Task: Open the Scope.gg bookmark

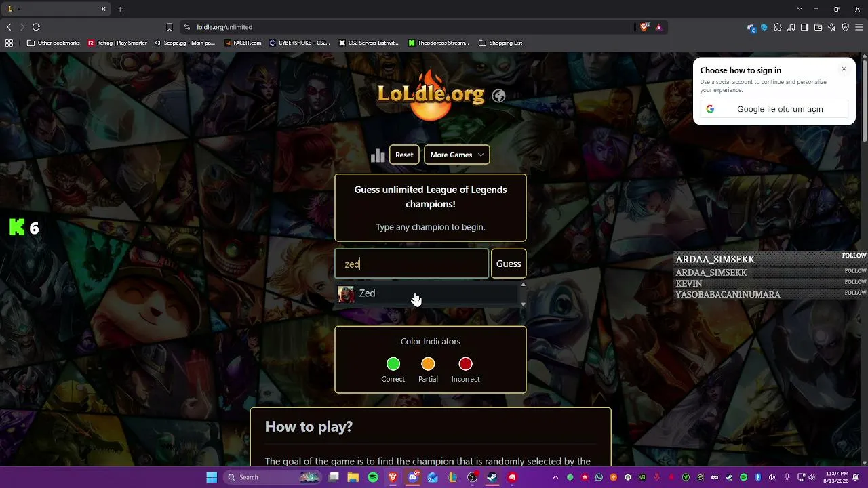Action: click(x=184, y=43)
